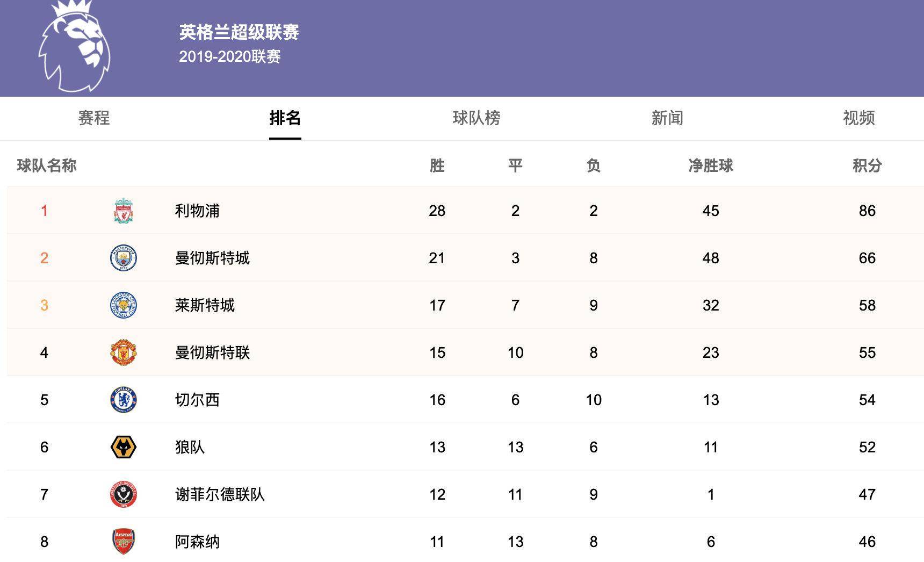Select the 排名 tab
Image resolution: width=924 pixels, height=562 pixels.
pyautogui.click(x=284, y=119)
